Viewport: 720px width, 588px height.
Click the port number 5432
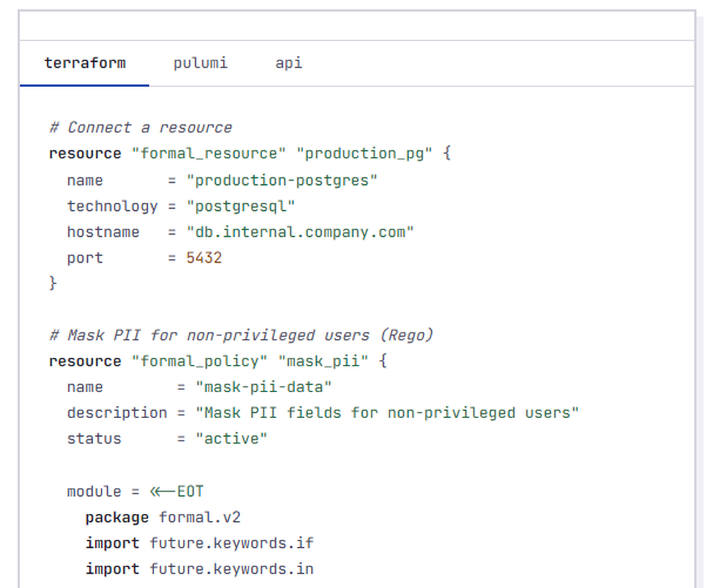(x=204, y=258)
